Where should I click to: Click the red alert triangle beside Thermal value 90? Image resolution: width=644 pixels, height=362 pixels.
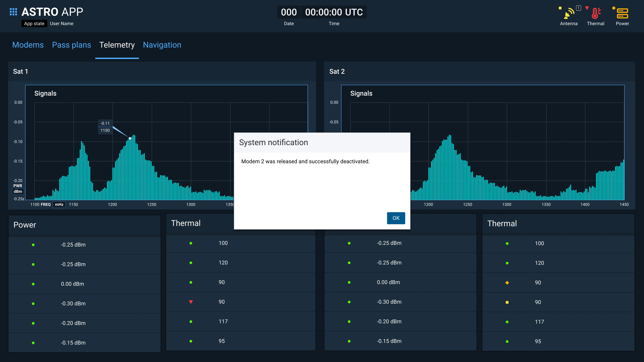(x=191, y=302)
